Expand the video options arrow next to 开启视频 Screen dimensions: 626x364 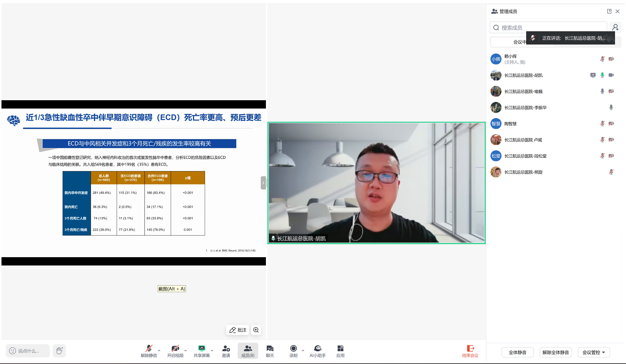click(186, 350)
